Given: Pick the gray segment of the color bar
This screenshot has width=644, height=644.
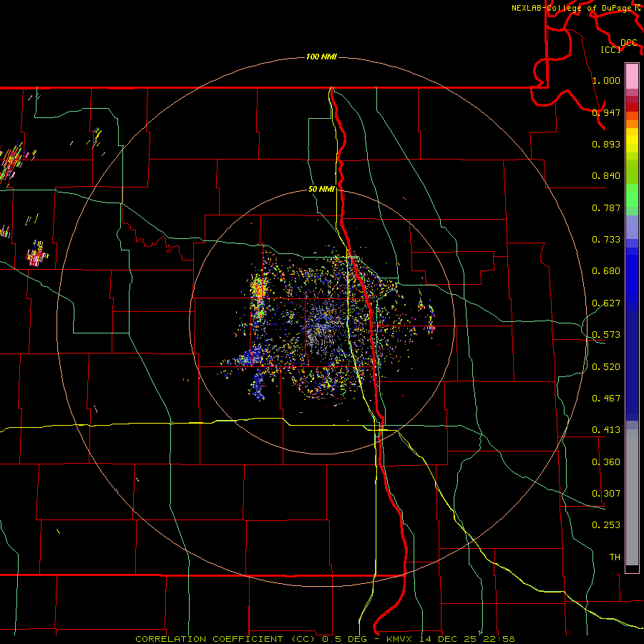Looking at the screenshot, I should point(632,497).
